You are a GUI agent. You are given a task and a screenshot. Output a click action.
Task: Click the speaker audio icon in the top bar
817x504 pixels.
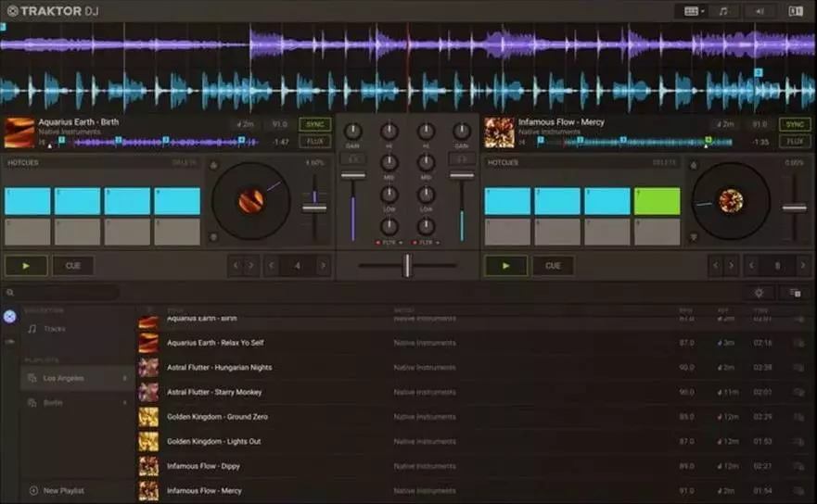point(760,11)
